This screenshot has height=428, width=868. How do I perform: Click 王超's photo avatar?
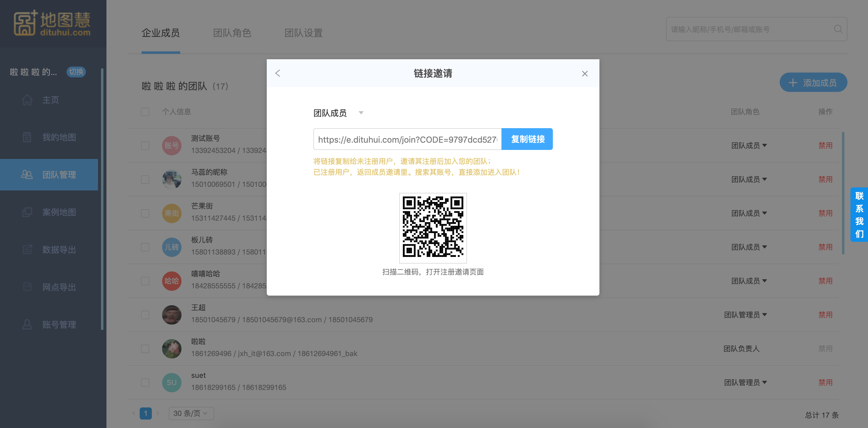171,315
